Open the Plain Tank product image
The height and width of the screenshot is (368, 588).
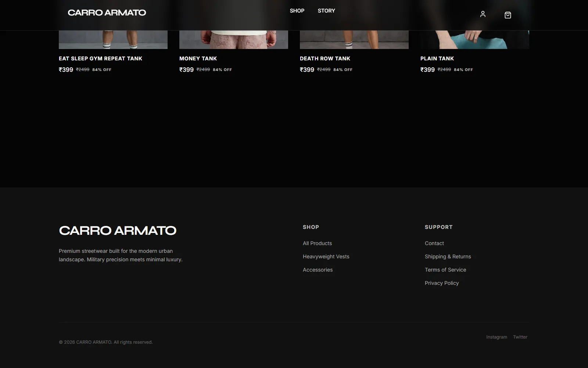(x=475, y=39)
